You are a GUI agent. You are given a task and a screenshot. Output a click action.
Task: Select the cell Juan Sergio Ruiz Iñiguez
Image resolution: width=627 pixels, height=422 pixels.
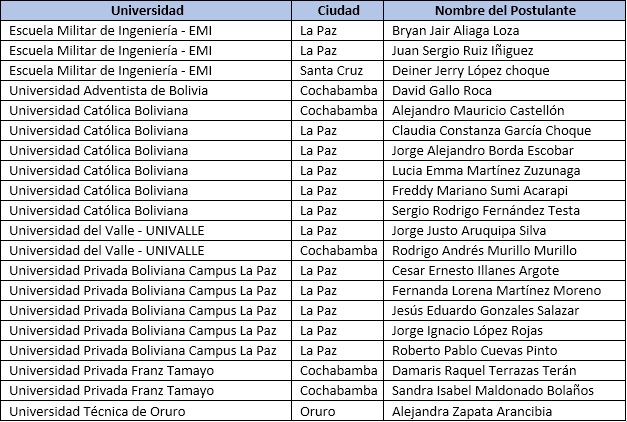pos(505,51)
